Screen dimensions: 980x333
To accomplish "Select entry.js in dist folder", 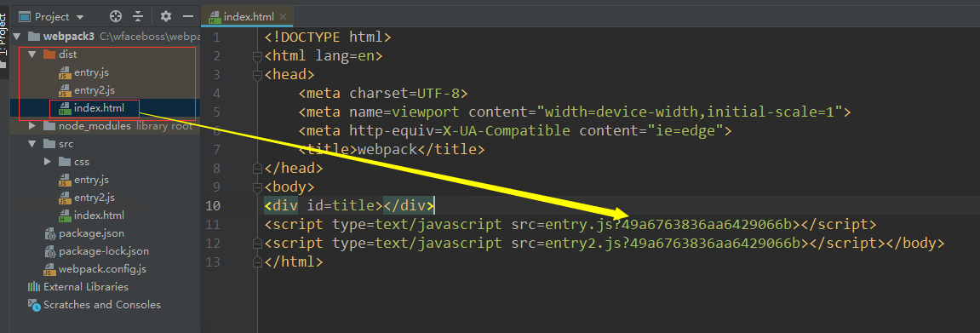I will point(91,72).
